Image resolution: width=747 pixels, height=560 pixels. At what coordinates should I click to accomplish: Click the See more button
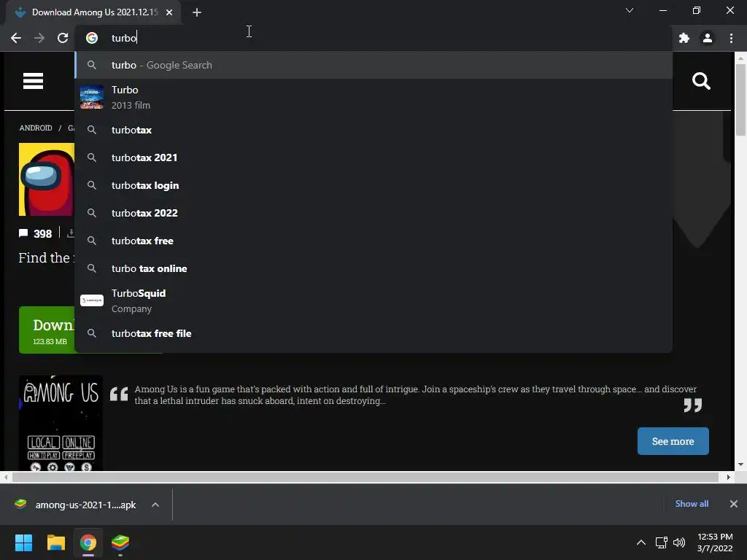click(673, 441)
